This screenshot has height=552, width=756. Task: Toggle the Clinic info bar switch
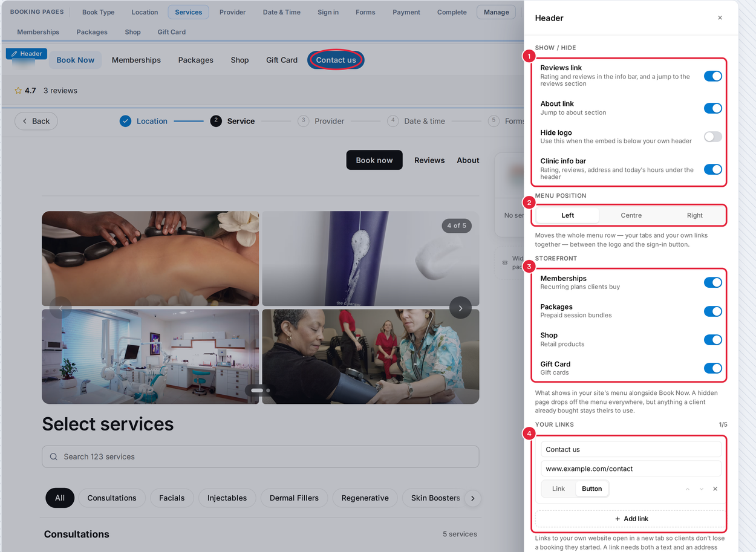coord(712,169)
